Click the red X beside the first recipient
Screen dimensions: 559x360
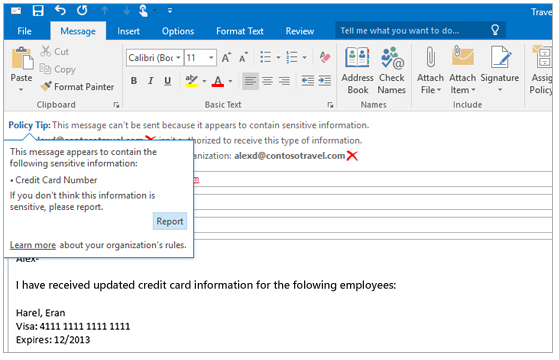(x=150, y=138)
